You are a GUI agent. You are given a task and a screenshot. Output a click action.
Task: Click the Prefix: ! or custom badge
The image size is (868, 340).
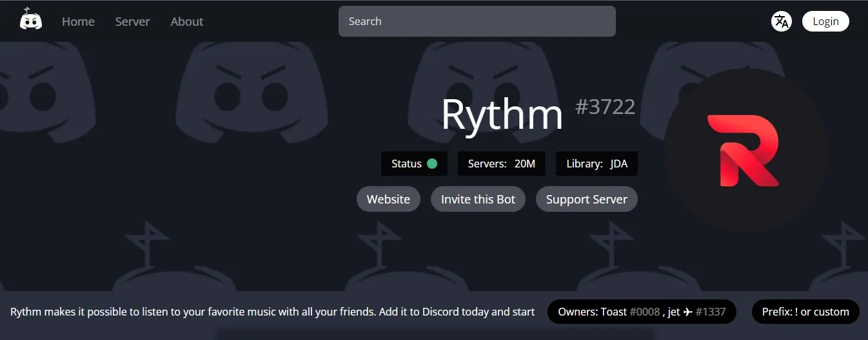[805, 312]
